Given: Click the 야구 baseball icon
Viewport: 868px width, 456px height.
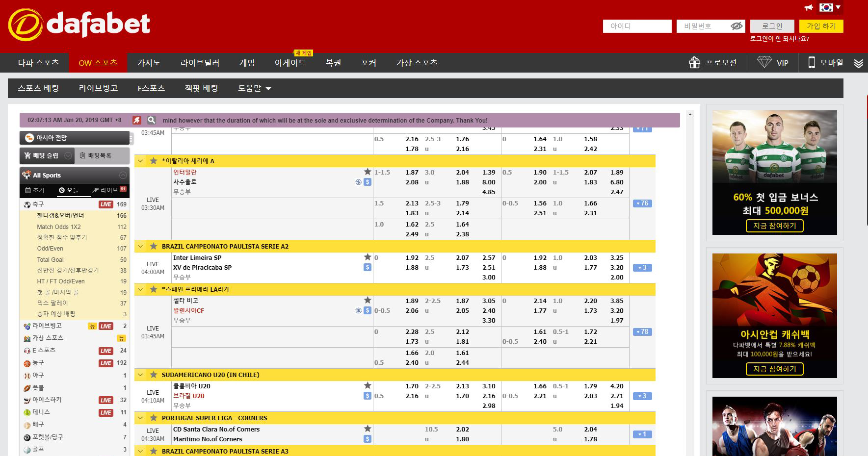Looking at the screenshot, I should tap(27, 376).
